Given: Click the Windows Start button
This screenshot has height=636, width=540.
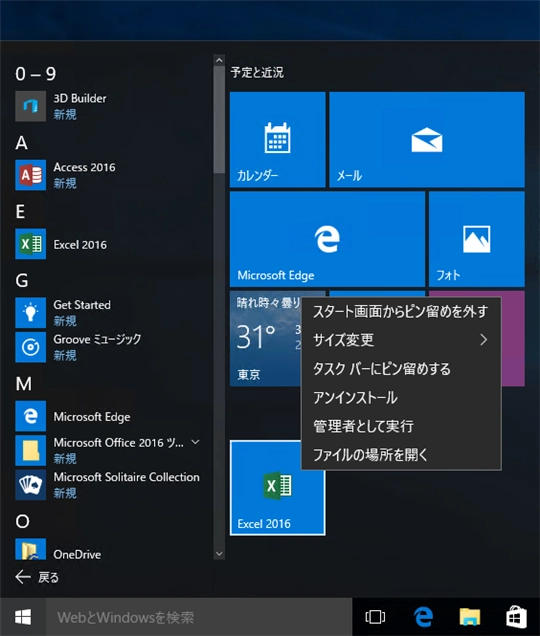Looking at the screenshot, I should coord(23,617).
